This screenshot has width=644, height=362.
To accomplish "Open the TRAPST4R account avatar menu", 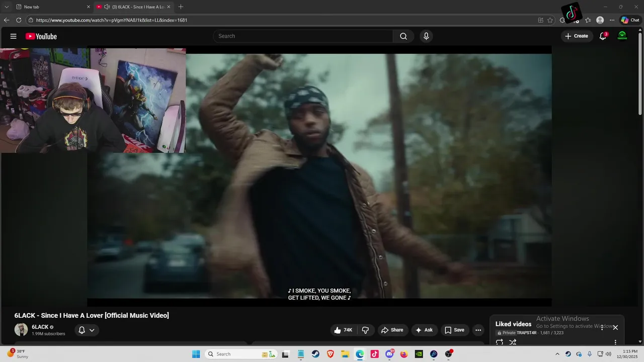I will click(622, 36).
